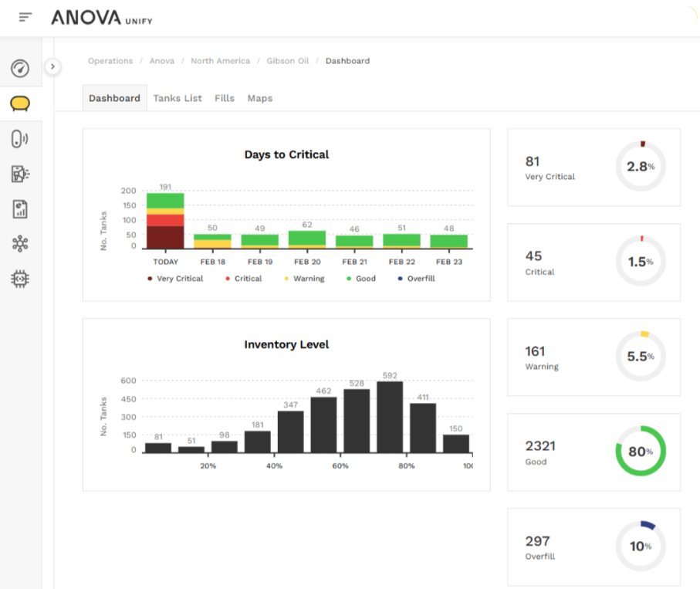
Task: Click the inventory bar labeled 181
Action: point(258,442)
